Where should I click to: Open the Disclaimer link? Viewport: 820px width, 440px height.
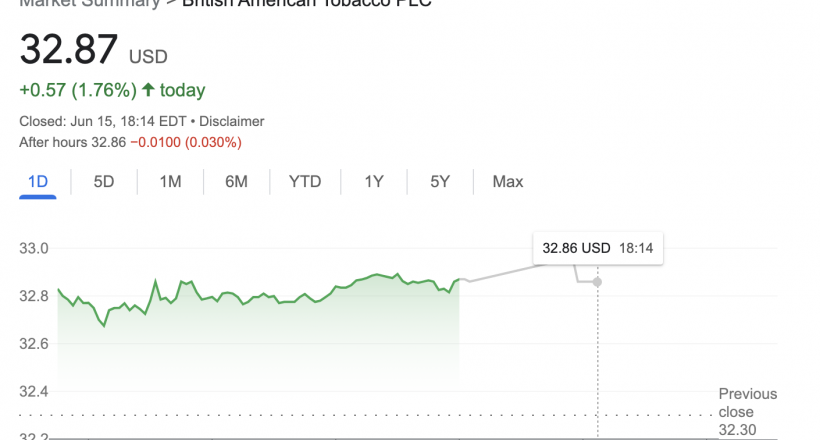click(x=232, y=121)
